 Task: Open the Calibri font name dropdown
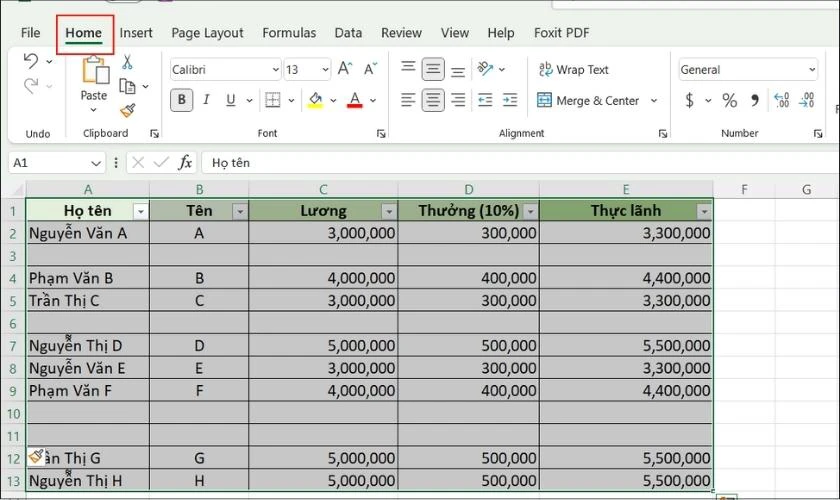pyautogui.click(x=275, y=70)
